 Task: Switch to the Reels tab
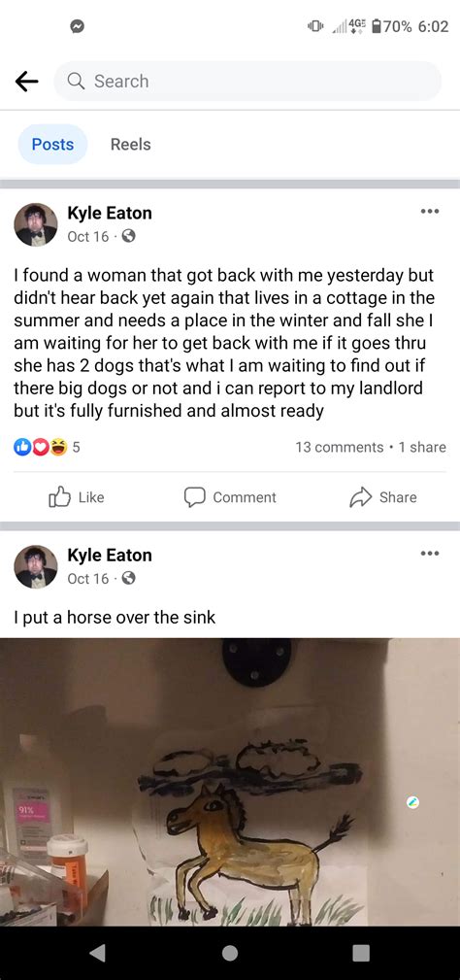(130, 145)
